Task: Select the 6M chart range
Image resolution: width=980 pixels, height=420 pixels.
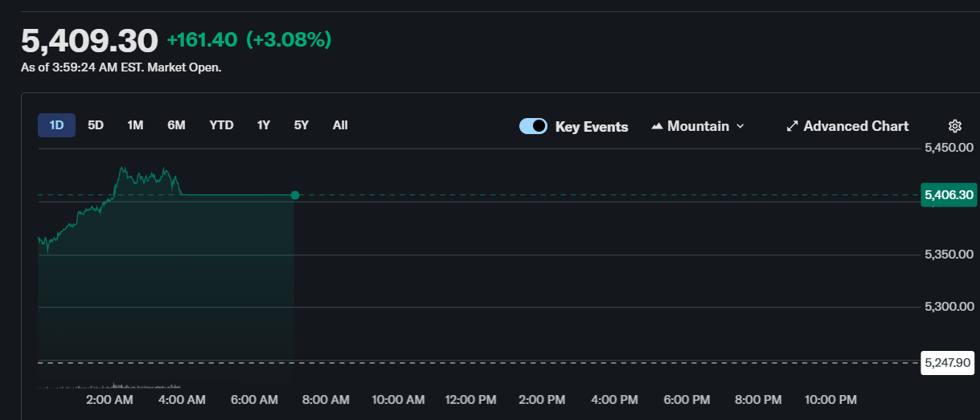Action: 176,125
